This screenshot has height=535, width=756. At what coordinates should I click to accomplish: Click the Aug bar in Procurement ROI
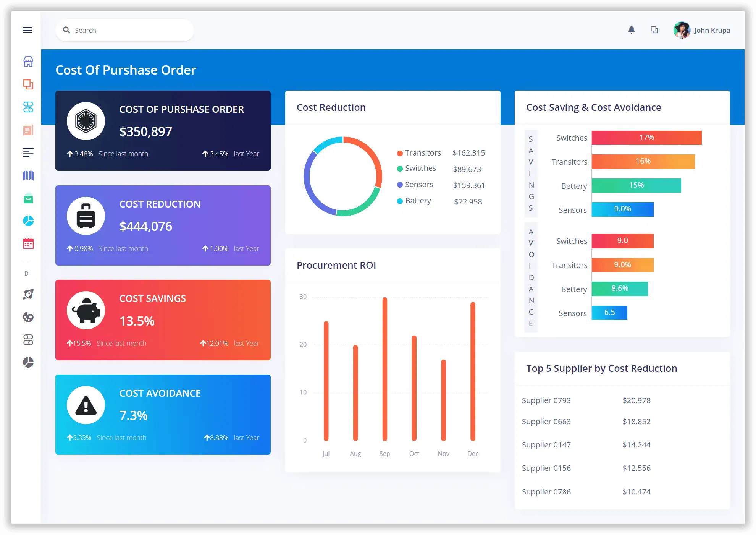pos(355,393)
